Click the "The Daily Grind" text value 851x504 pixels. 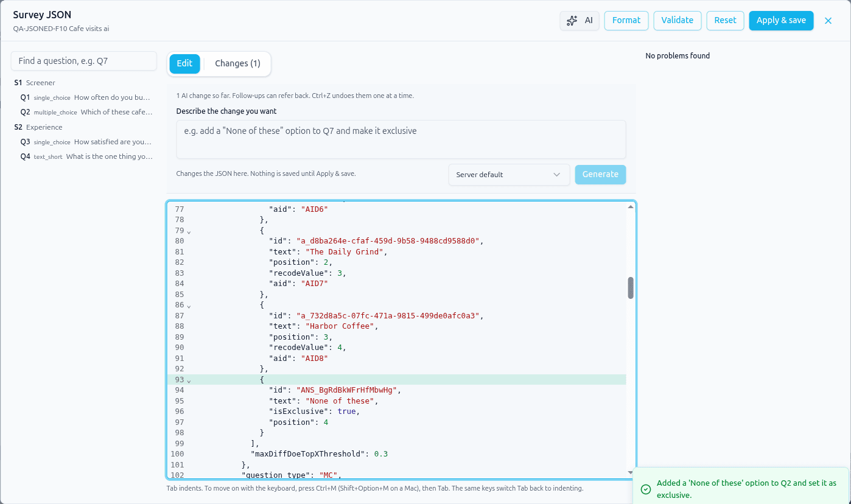pyautogui.click(x=345, y=252)
